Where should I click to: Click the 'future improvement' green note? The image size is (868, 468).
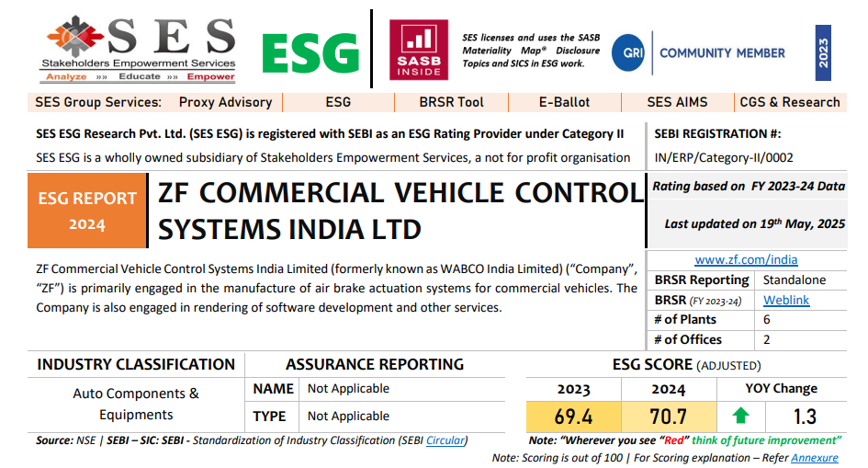tap(766, 440)
